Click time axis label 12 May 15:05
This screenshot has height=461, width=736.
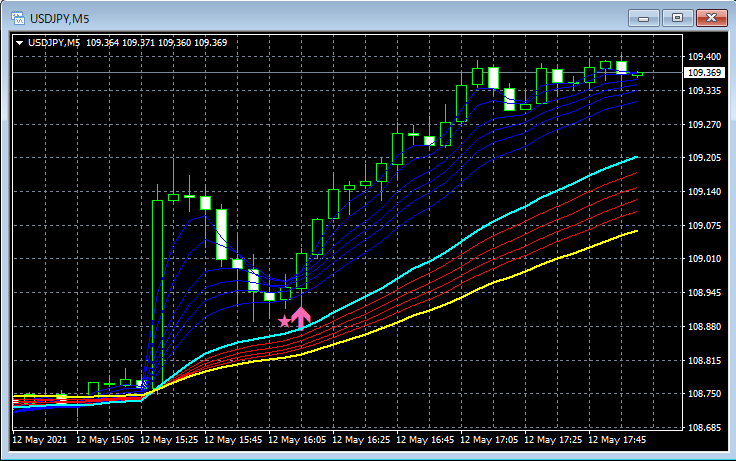[105, 440]
